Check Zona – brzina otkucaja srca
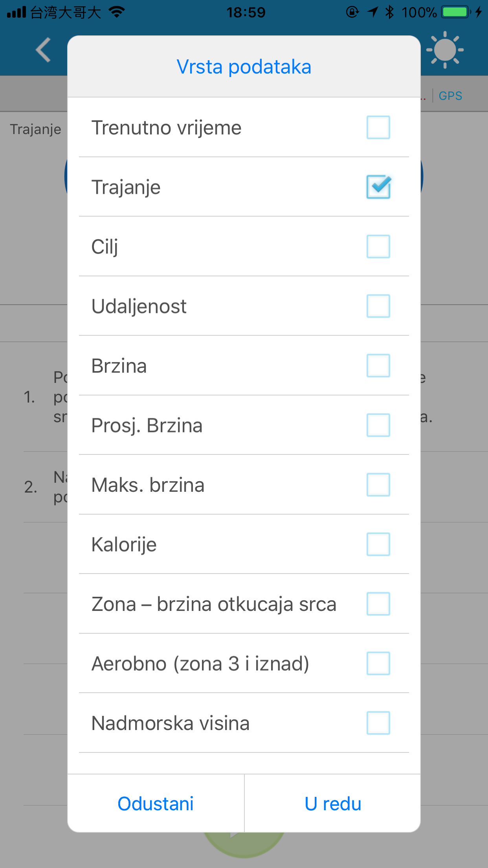The image size is (488, 868). pyautogui.click(x=378, y=604)
